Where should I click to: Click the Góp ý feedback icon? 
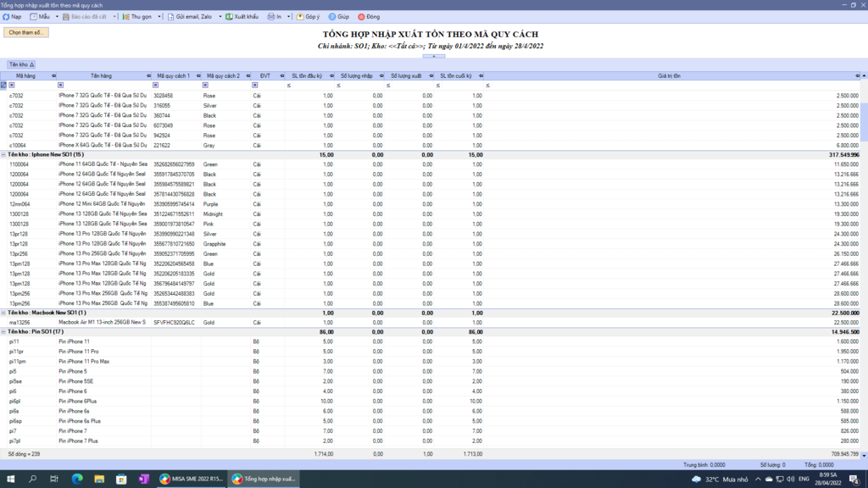tap(300, 17)
